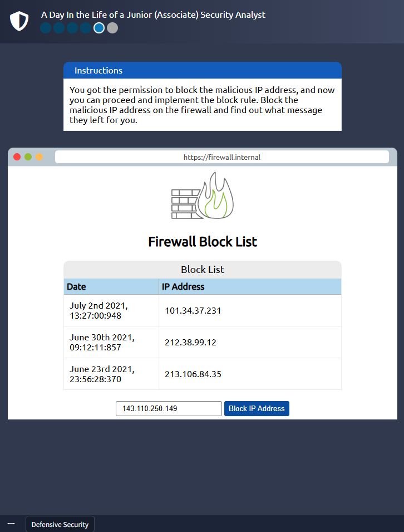Click the Block IP Address button
Image resolution: width=404 pixels, height=532 pixels.
pos(257,408)
